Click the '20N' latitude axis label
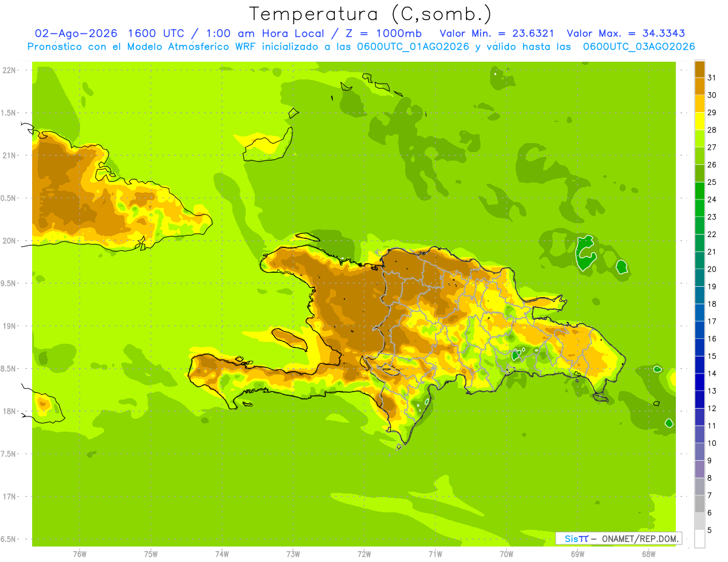This screenshot has height=562, width=728. pyautogui.click(x=9, y=241)
